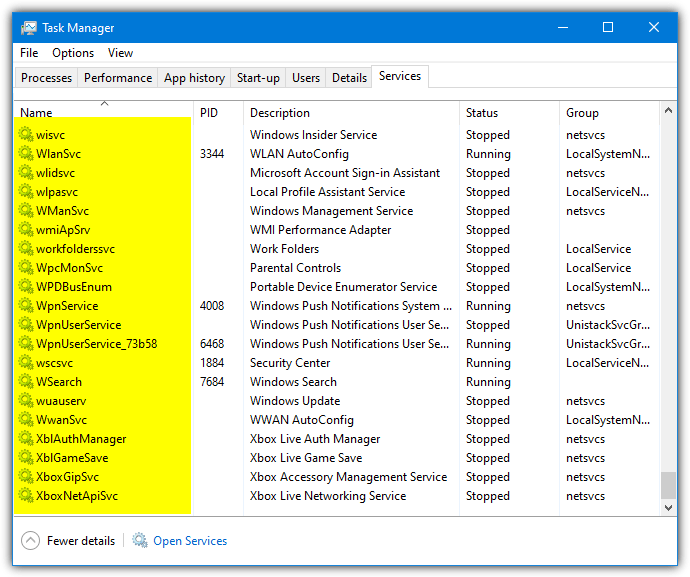The width and height of the screenshot is (690, 577).
Task: Switch to the Users tab
Action: pos(306,78)
